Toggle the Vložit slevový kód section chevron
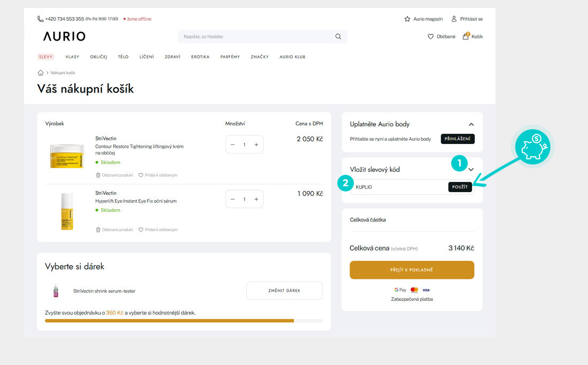The image size is (588, 365). pos(471,169)
